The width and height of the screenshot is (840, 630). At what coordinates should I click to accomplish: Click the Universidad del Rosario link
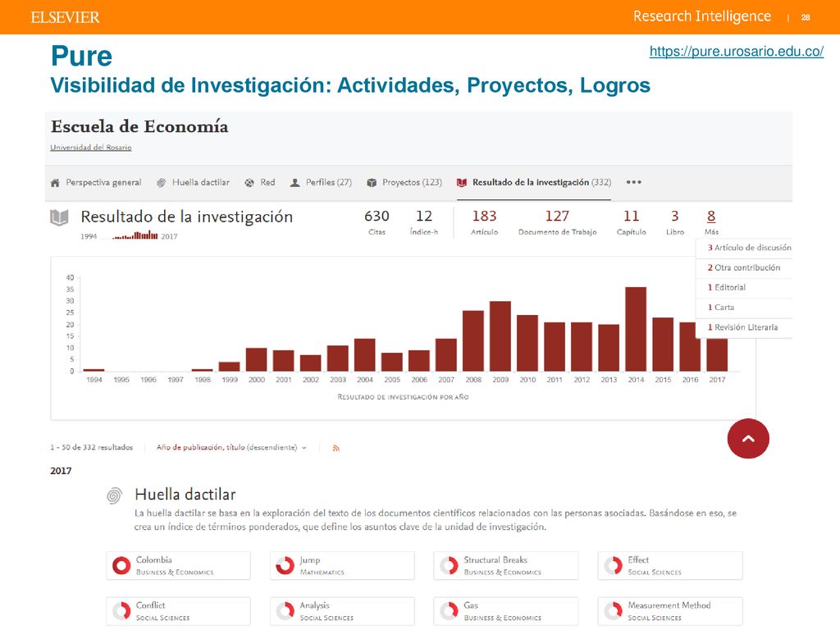90,148
